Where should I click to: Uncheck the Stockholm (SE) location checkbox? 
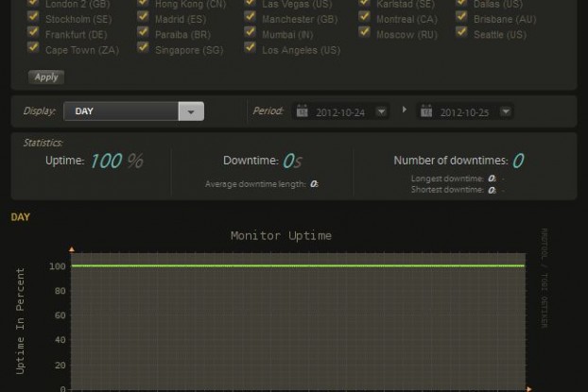33,18
